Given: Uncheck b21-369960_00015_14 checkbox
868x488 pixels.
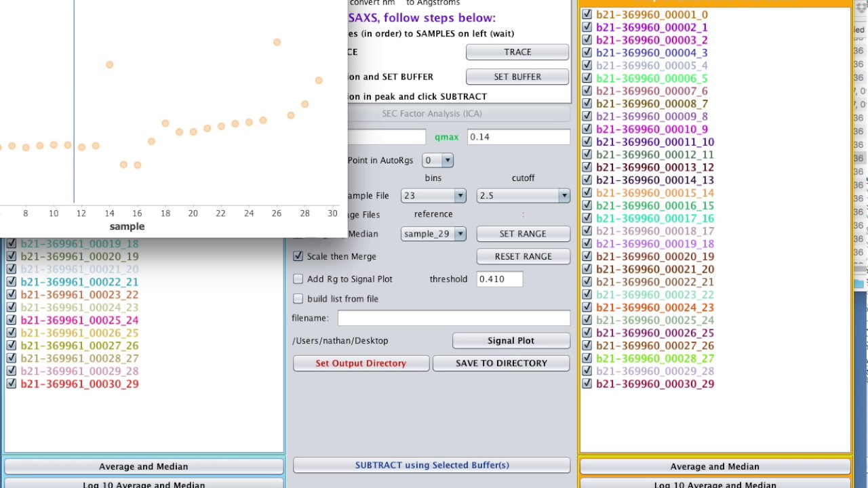Looking at the screenshot, I should [587, 192].
